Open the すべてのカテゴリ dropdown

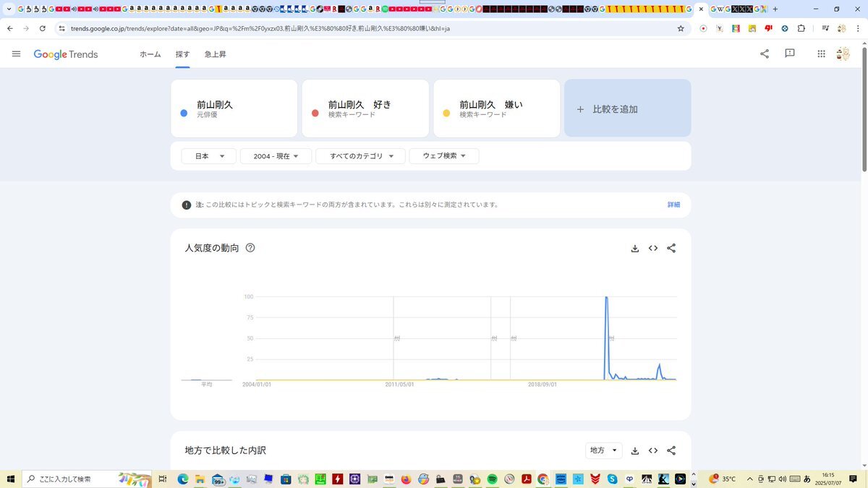(x=360, y=156)
